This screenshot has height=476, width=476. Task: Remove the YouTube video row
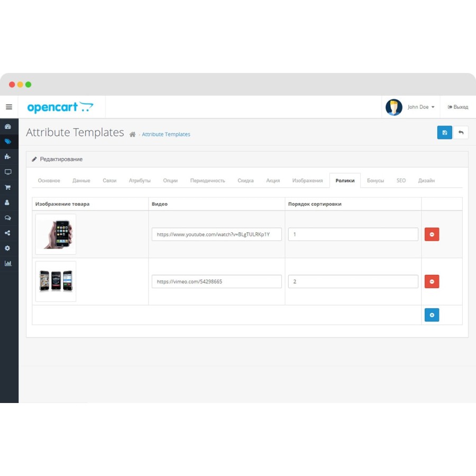coord(432,234)
